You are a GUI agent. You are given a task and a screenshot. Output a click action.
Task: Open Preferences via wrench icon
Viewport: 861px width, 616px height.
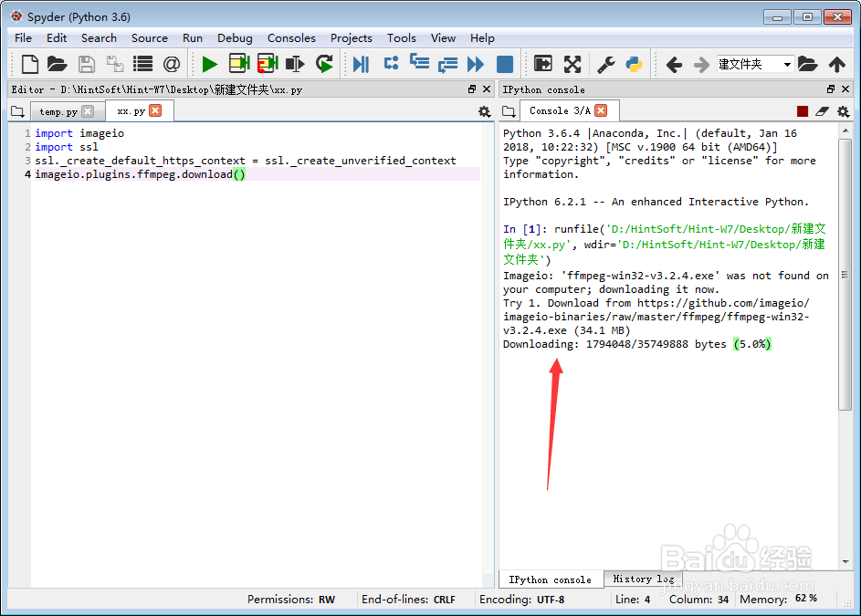click(605, 64)
